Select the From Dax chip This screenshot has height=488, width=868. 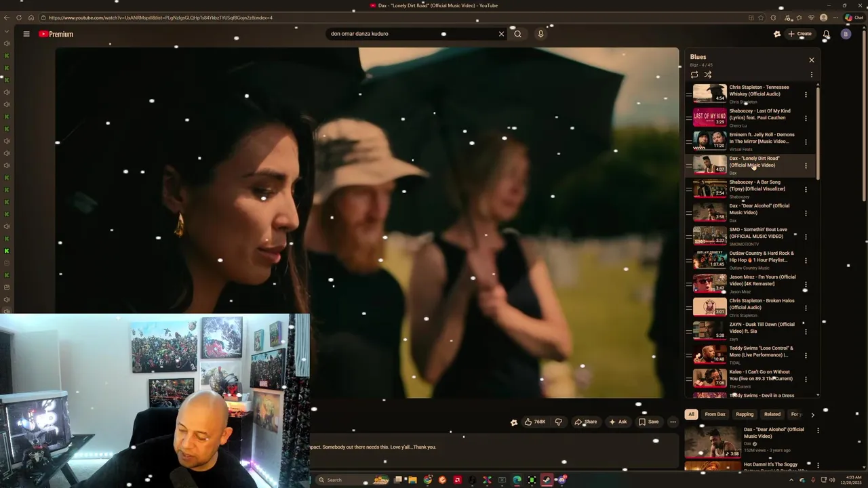[x=715, y=414]
